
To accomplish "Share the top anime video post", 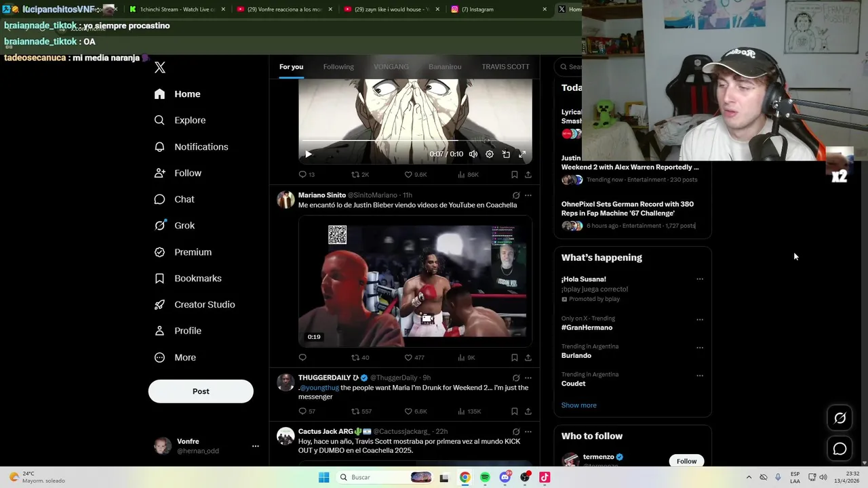I will (528, 174).
